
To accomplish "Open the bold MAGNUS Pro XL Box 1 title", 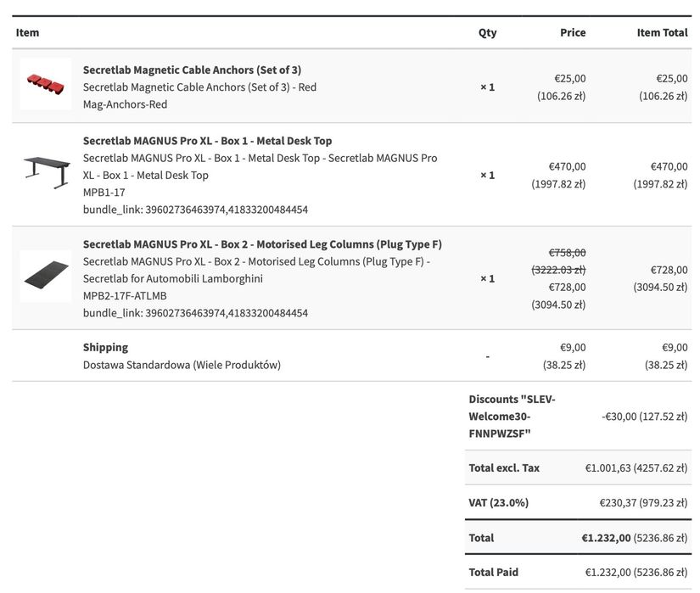I will click(207, 141).
